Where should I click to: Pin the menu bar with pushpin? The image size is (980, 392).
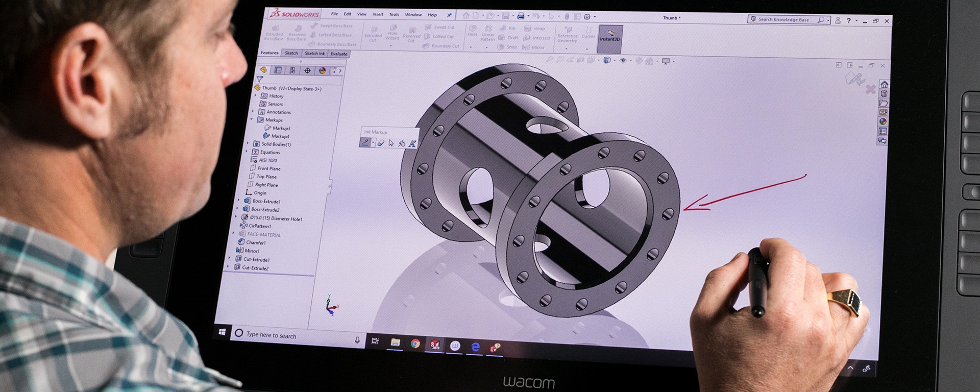coord(449,15)
